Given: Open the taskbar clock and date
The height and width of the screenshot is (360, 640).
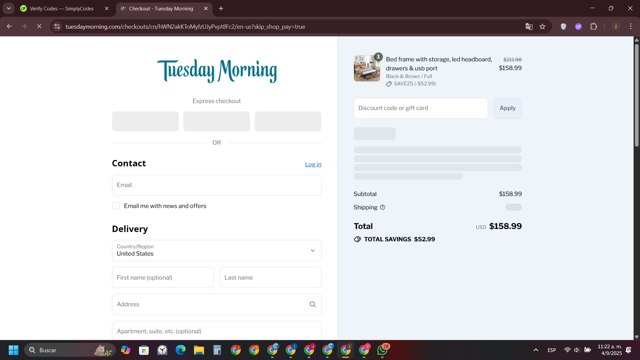Looking at the screenshot, I should (610, 350).
